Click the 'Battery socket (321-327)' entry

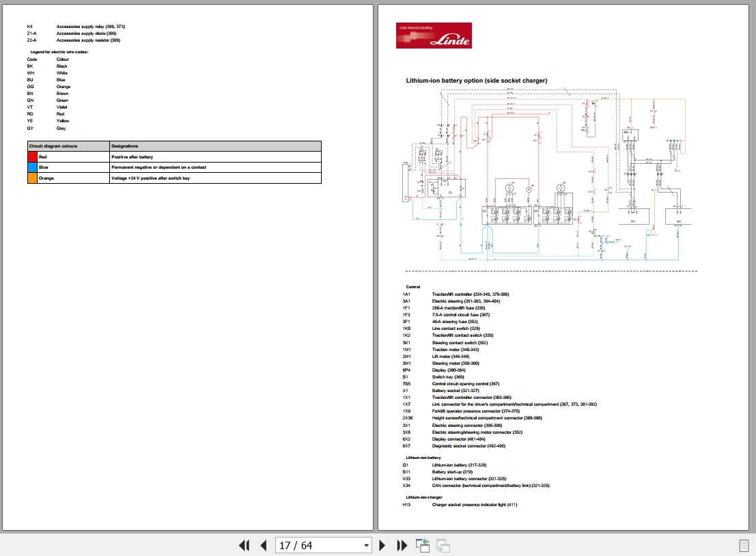pyautogui.click(x=455, y=391)
